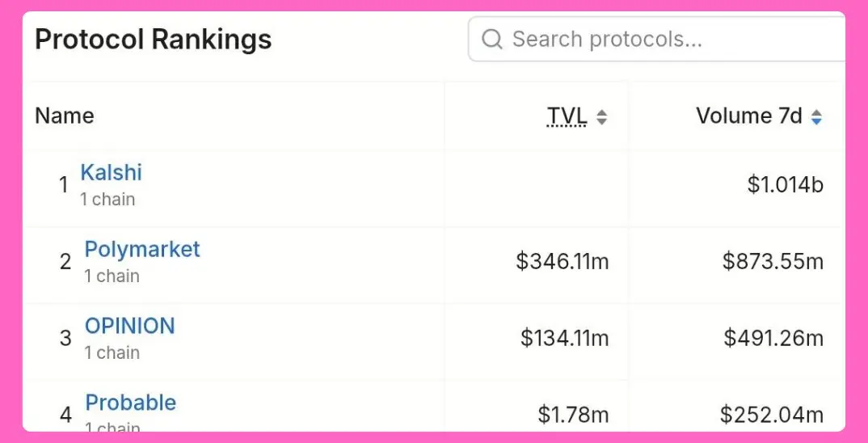Select OPINION's $134.11m TVL value
Screen dimensions: 868x443
564,338
